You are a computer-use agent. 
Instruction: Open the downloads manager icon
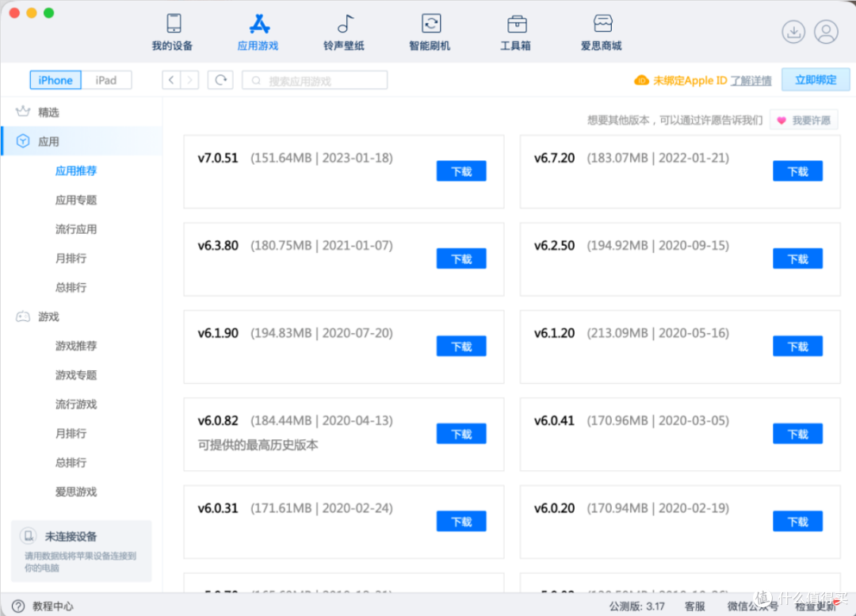[x=793, y=32]
